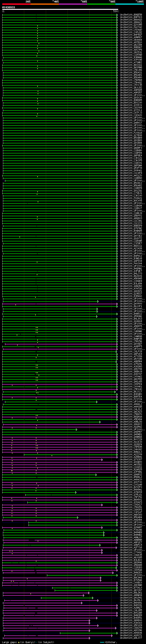Screen dimensions: 146x644
Task: Open the UniRef100_B3M4G0 hit label
Action: point(131,296)
